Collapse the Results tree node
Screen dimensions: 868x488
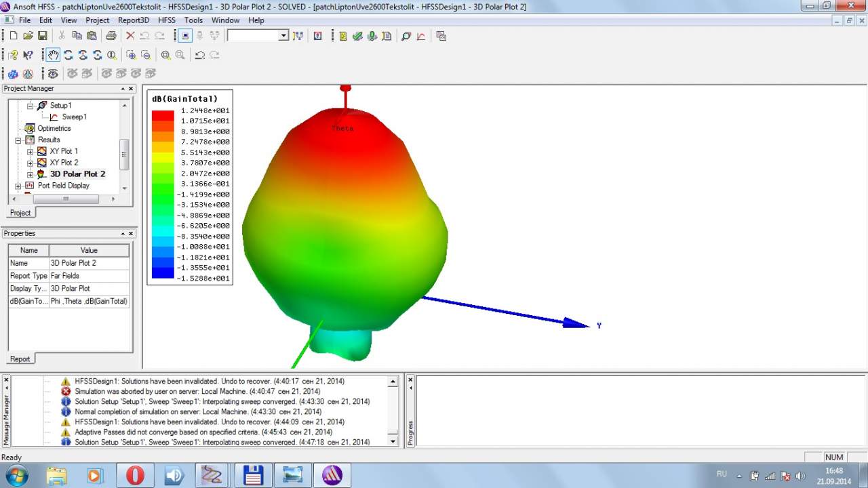(x=18, y=140)
